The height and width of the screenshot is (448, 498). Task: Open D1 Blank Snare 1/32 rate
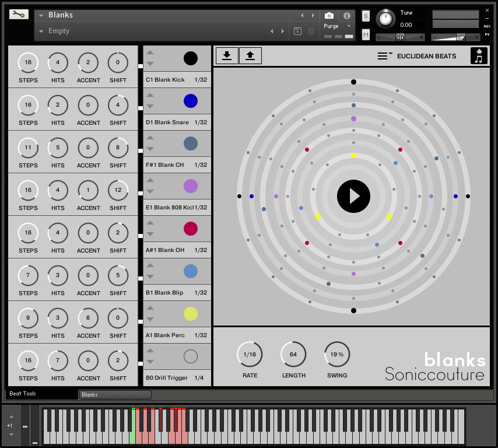(x=201, y=123)
